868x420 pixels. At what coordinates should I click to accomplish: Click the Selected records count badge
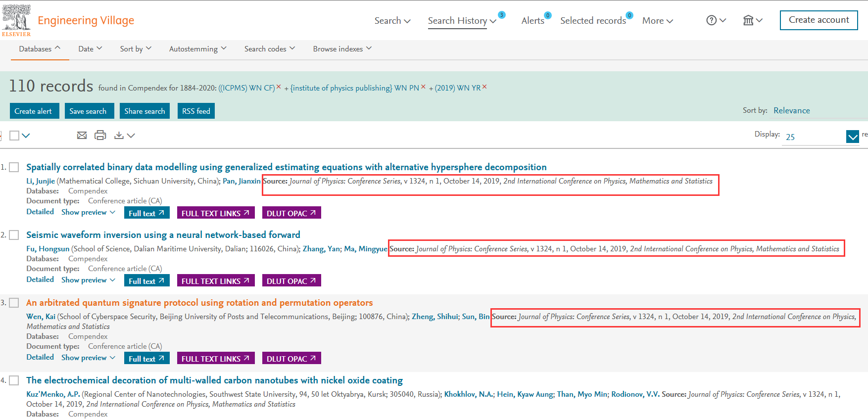[629, 15]
